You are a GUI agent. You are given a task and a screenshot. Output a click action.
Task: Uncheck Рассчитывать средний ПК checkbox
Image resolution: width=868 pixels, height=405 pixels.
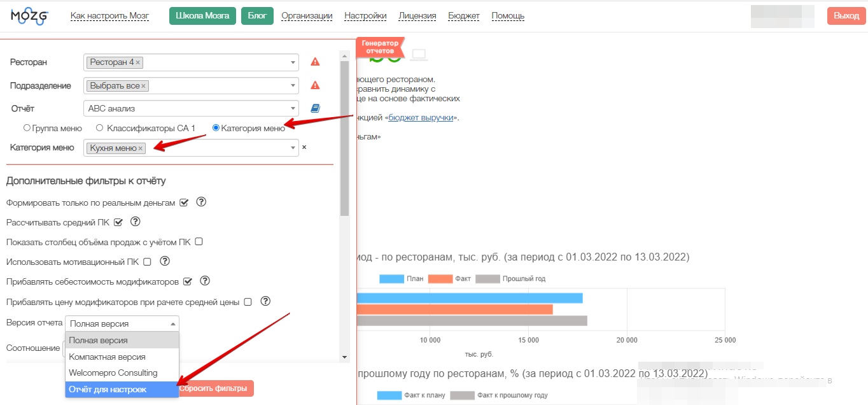(118, 222)
